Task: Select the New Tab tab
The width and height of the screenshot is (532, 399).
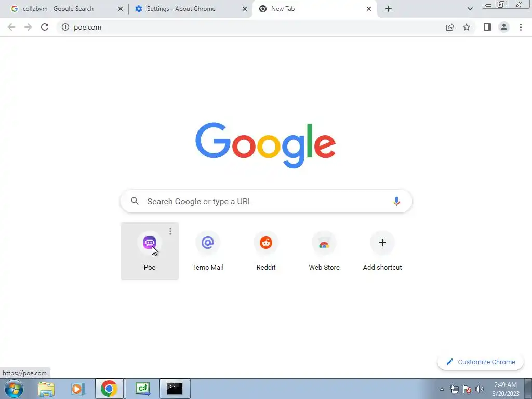Action: point(314,9)
